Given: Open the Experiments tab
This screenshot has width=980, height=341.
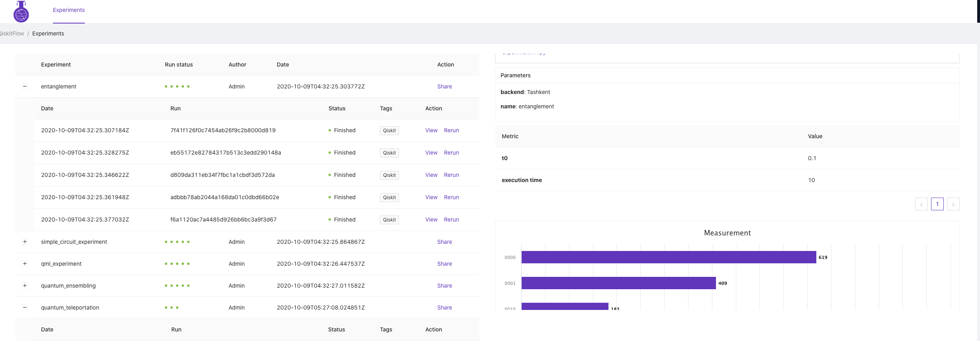Looking at the screenshot, I should 69,10.
